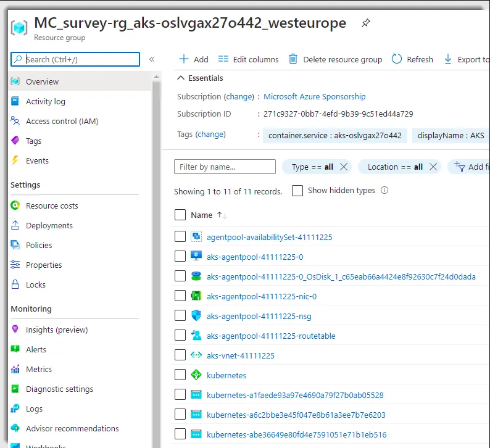
Task: Open the Overview menu item
Action: [x=80, y=81]
